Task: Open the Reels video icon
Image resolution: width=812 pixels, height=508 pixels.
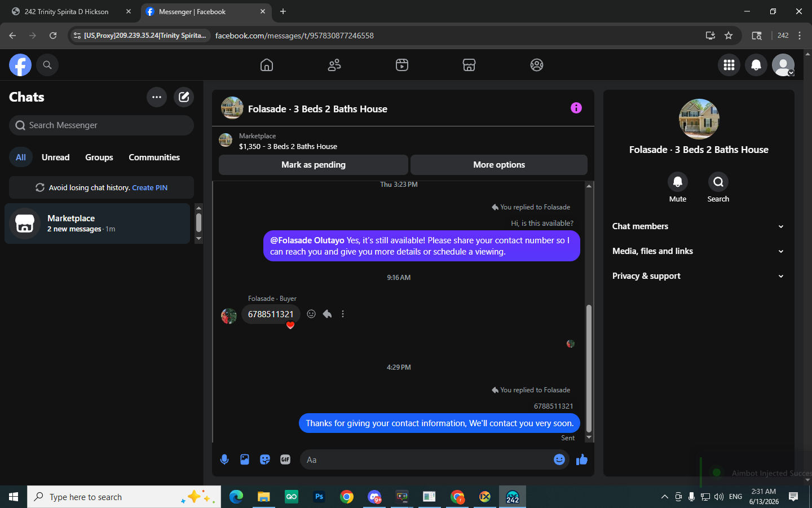Action: coord(402,65)
